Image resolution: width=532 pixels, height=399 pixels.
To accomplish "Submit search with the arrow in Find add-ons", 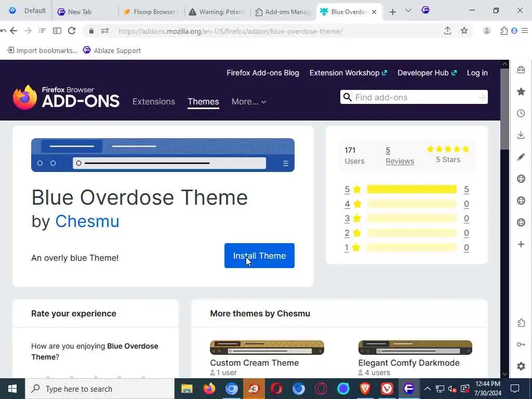I will coord(481,98).
